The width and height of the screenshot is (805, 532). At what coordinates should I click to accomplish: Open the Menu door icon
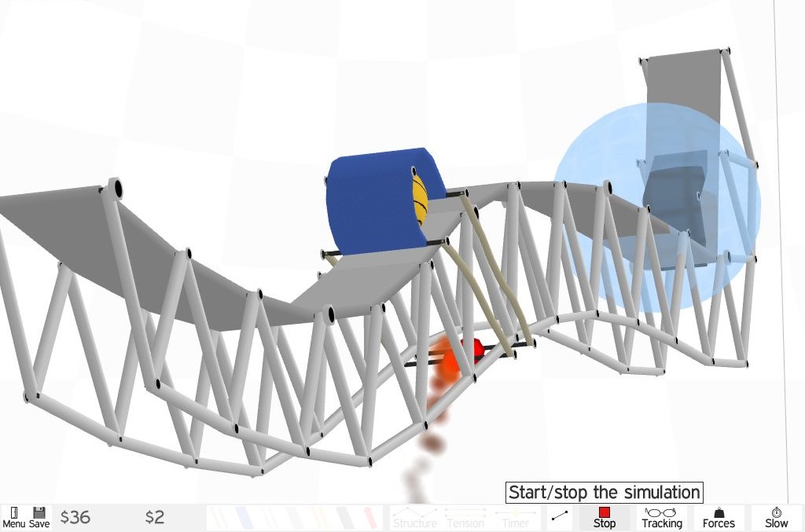pos(13,517)
